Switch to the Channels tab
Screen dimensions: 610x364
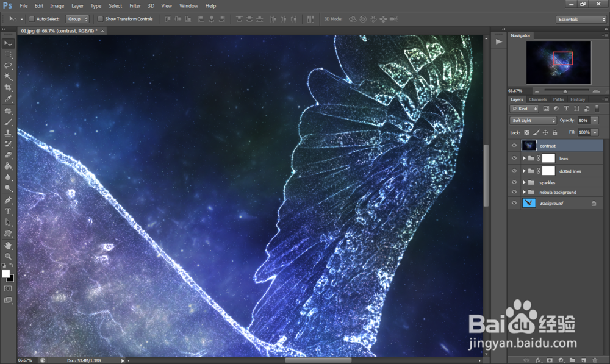click(537, 99)
